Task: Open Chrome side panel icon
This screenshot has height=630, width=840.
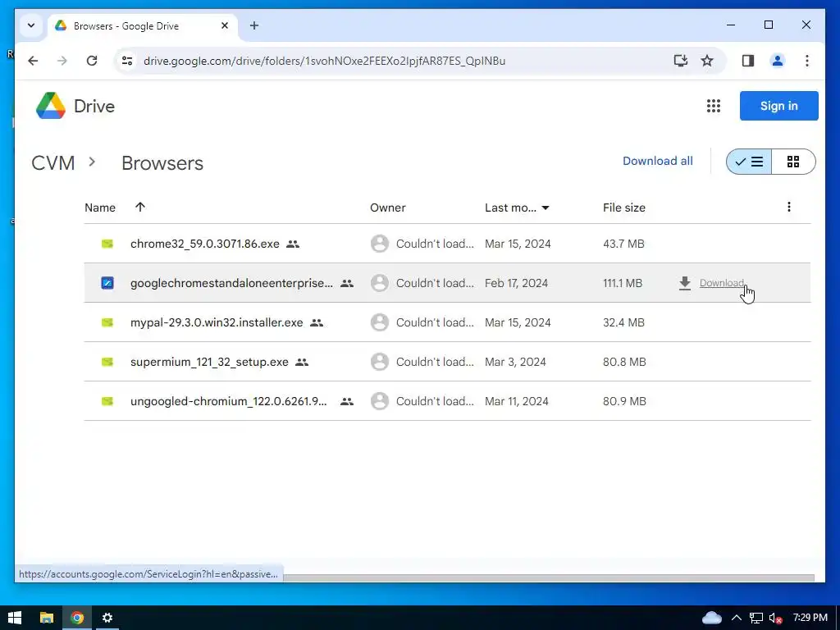Action: tap(748, 61)
